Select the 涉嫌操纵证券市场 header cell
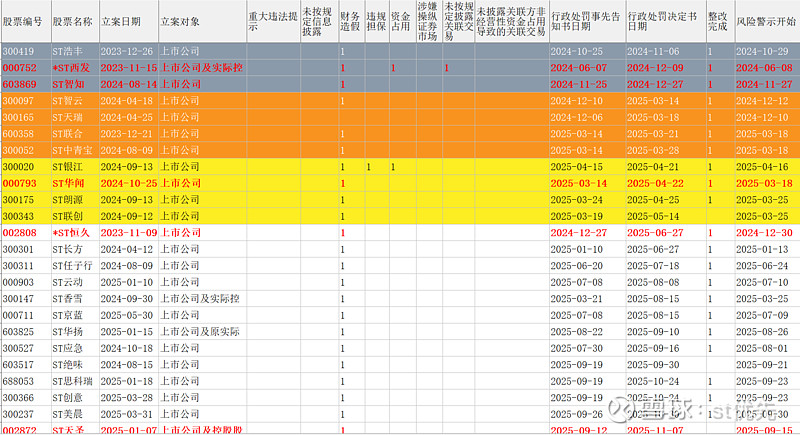Screen dimensions: 800x435 point(428,21)
